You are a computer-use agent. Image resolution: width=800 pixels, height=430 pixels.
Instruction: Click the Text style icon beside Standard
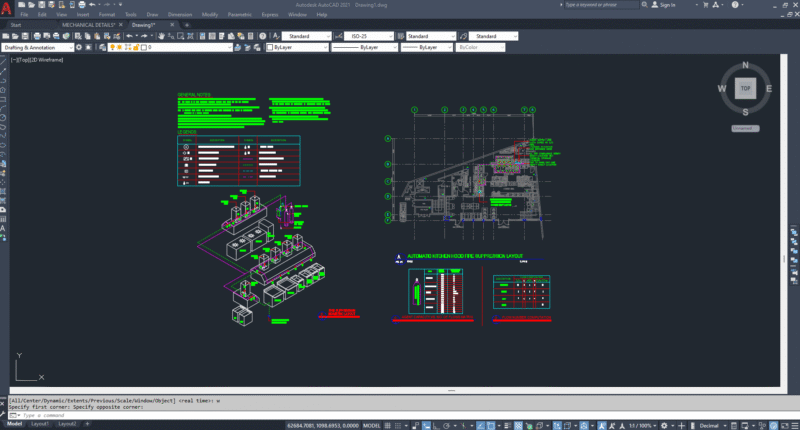coord(276,36)
